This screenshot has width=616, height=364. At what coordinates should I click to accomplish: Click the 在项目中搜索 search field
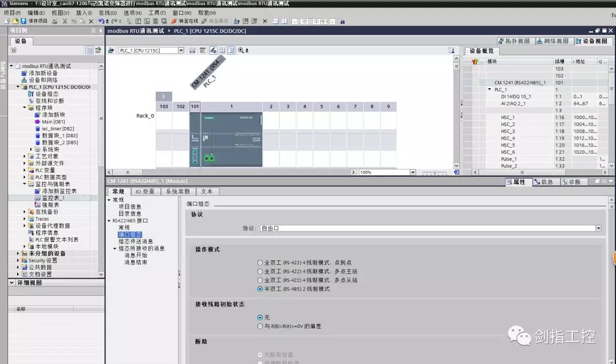point(314,21)
